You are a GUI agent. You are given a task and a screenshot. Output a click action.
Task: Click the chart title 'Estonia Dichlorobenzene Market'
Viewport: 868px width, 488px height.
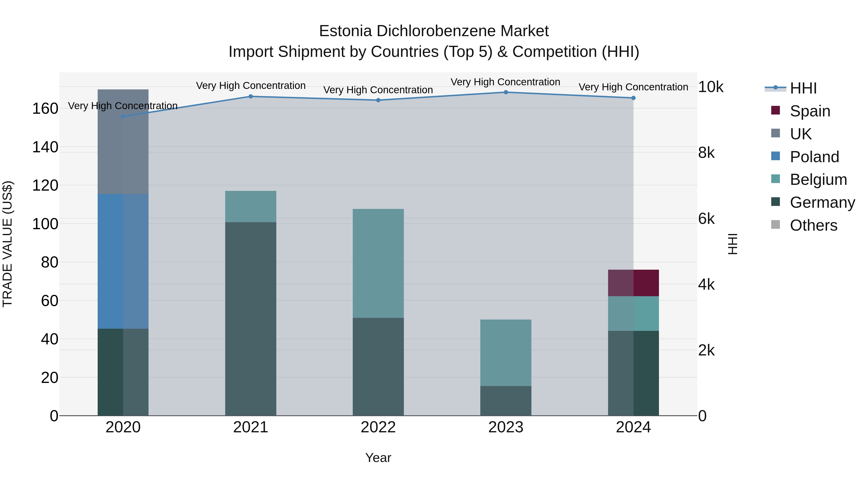(434, 31)
